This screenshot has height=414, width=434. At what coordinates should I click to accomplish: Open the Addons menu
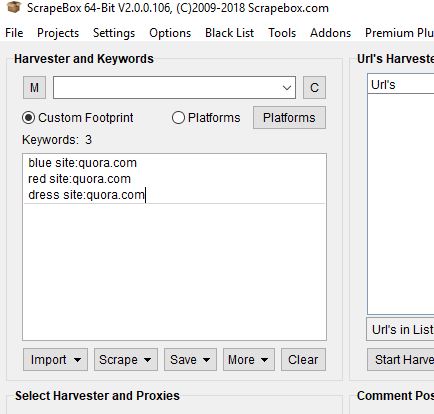point(330,33)
